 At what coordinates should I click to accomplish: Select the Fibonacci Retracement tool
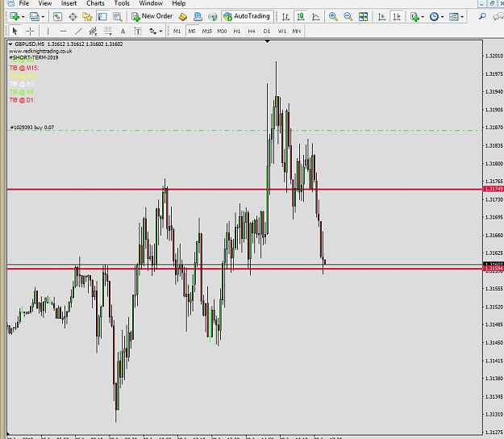[x=108, y=31]
